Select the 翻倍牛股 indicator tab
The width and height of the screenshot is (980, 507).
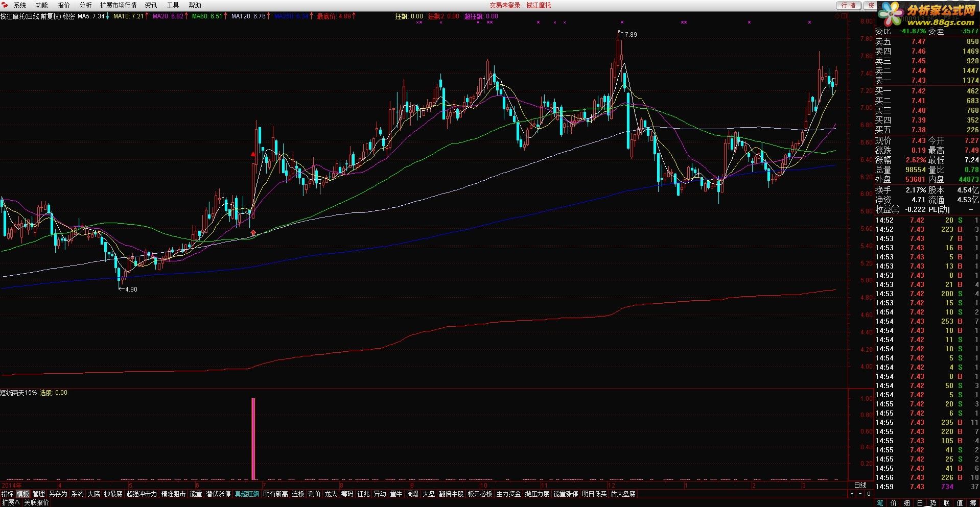pyautogui.click(x=452, y=494)
